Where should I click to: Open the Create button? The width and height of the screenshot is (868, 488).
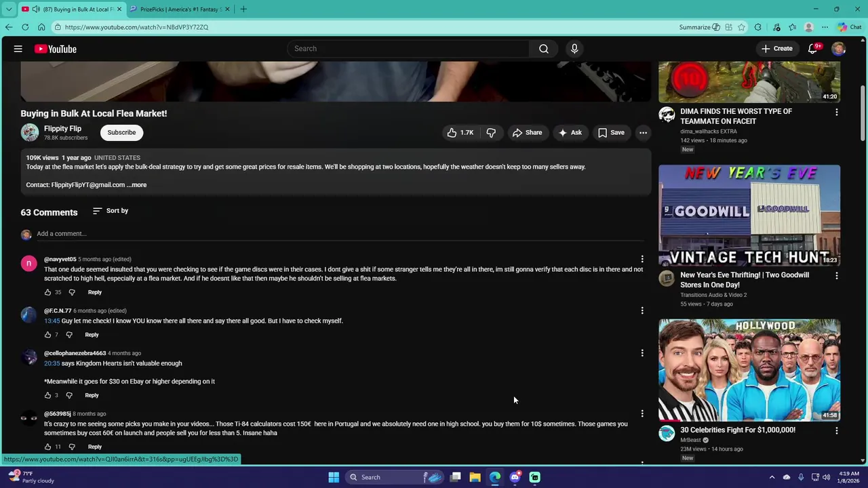coord(776,49)
